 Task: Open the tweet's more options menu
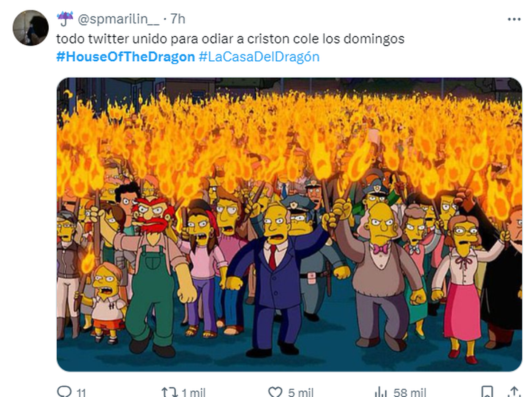pyautogui.click(x=514, y=20)
